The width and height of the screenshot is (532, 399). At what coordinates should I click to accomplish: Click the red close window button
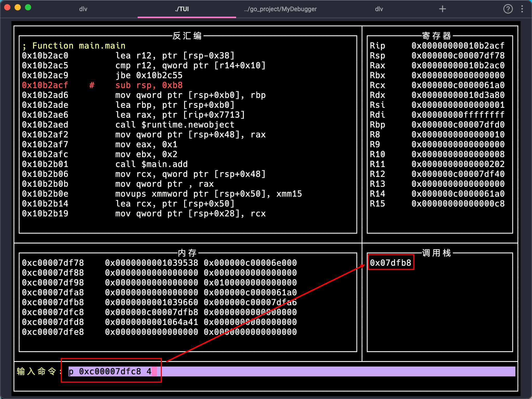pos(8,8)
